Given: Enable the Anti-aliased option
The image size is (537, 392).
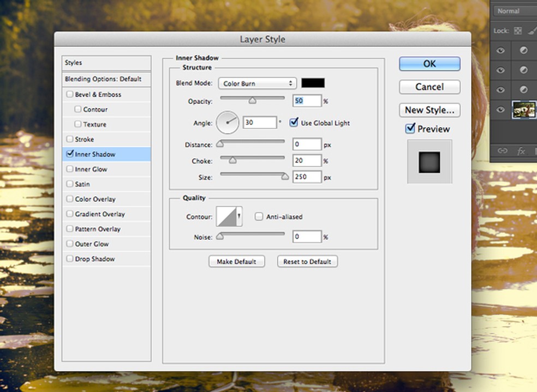Looking at the screenshot, I should click(259, 216).
